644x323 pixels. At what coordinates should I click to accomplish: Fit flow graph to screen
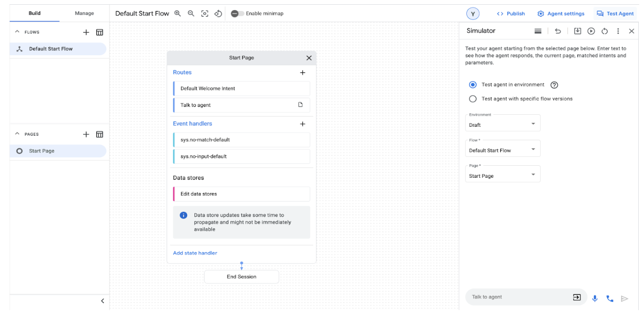coord(205,13)
